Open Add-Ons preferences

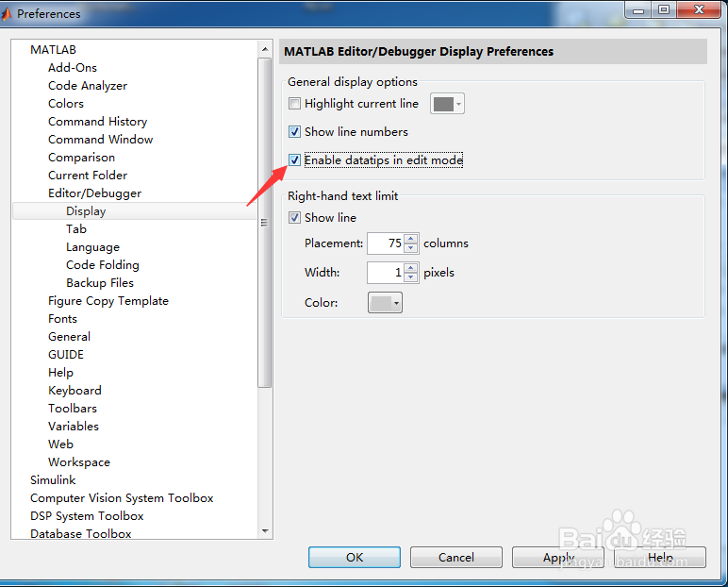point(73,68)
